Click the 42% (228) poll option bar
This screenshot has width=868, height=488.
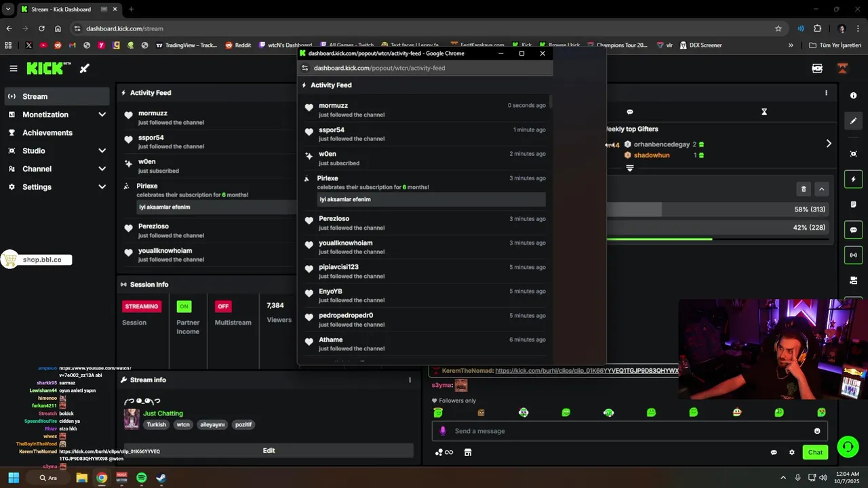717,228
